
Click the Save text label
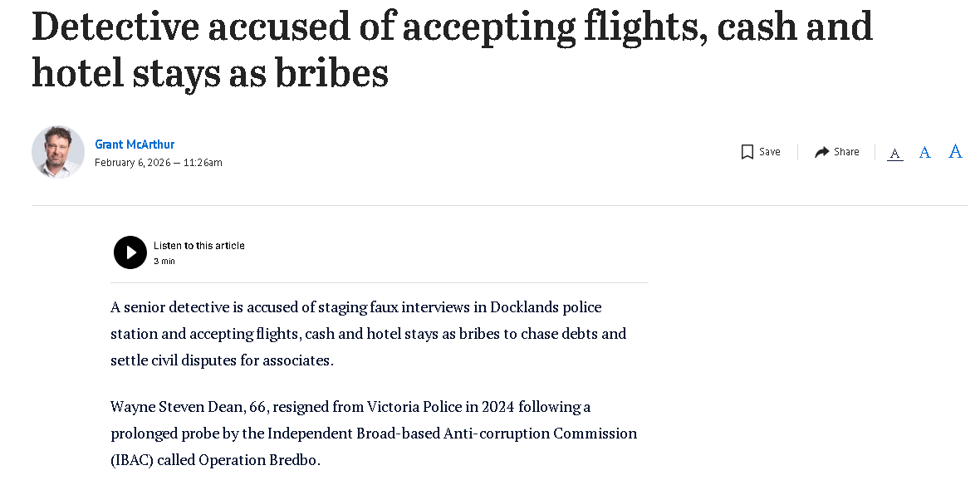click(x=770, y=152)
